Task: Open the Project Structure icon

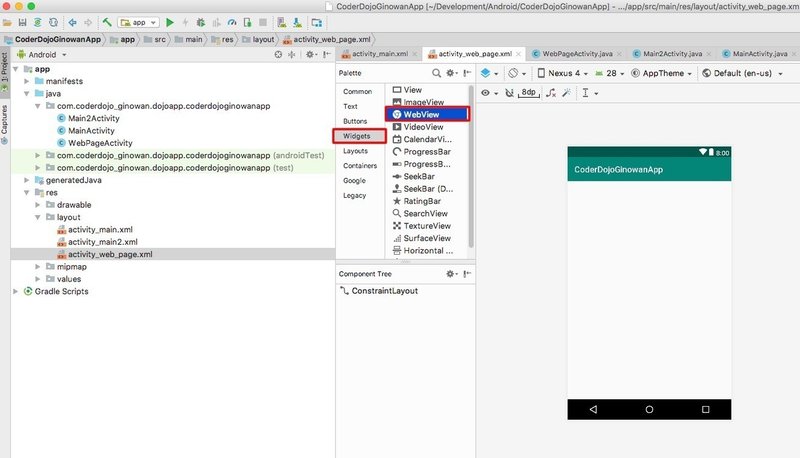Action: [x=317, y=22]
